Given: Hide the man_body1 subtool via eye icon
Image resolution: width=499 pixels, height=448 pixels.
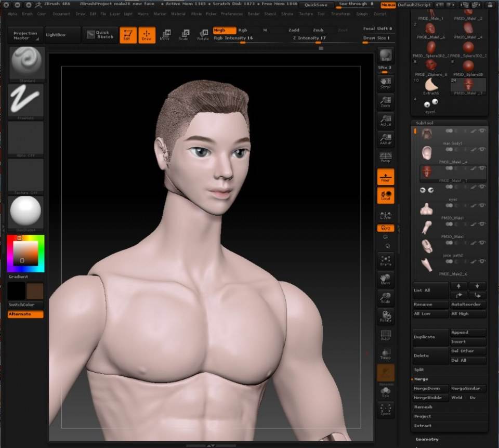Looking at the screenshot, I should tap(482, 131).
